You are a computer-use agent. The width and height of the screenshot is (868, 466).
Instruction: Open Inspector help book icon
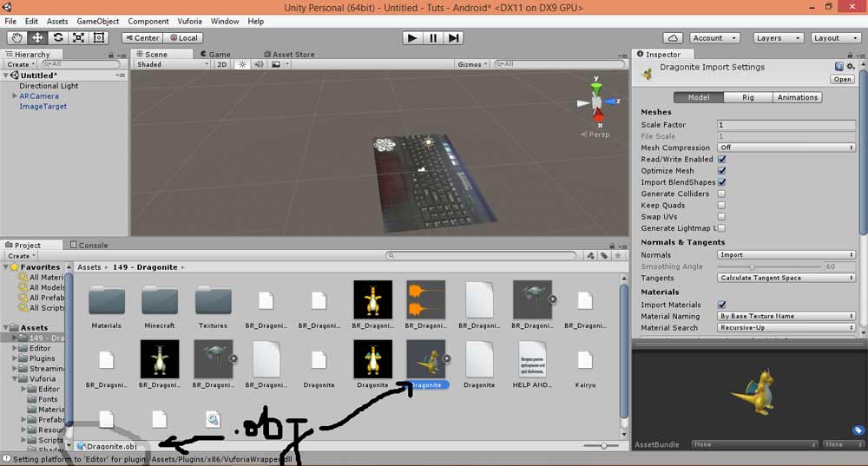tap(839, 67)
